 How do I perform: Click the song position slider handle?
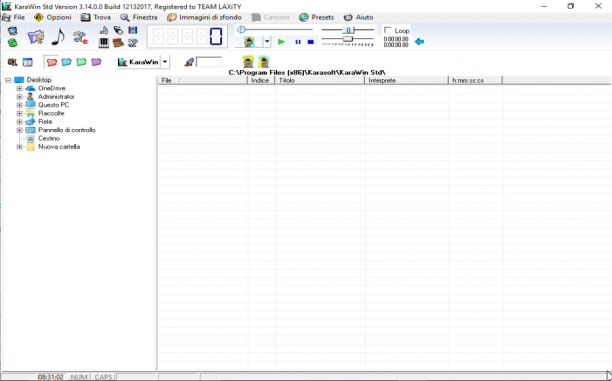(x=241, y=30)
